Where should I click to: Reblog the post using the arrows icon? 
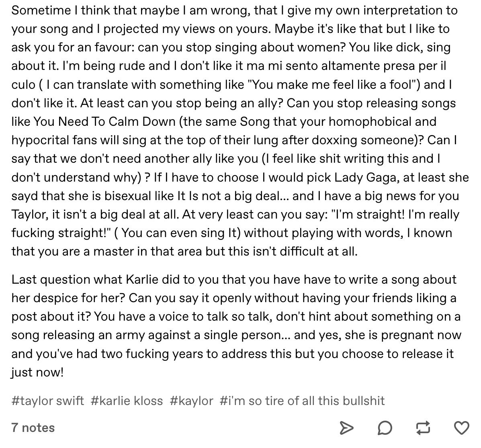click(423, 428)
